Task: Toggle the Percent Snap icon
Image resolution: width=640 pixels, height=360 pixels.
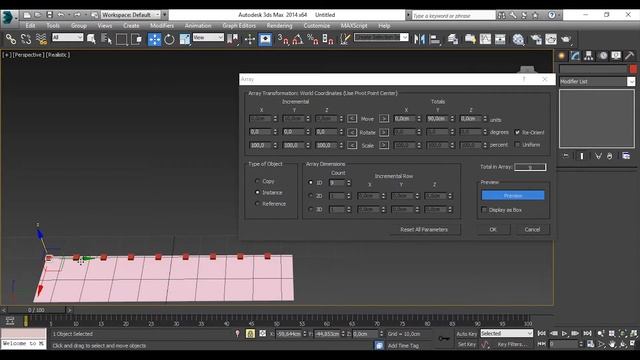Action: coord(313,39)
